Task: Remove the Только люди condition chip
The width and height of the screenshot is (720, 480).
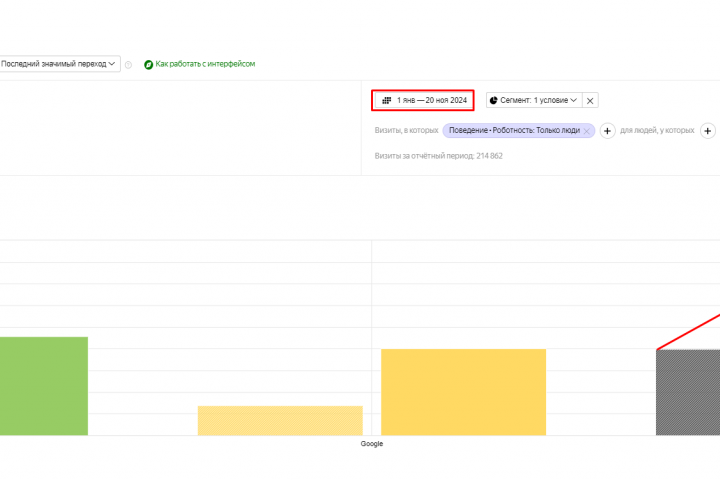Action: [x=587, y=130]
